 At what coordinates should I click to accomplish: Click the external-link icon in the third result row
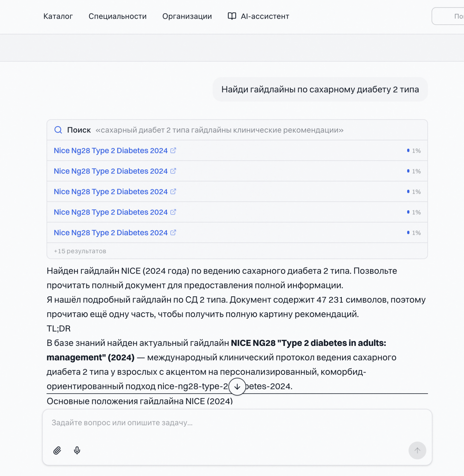173,191
